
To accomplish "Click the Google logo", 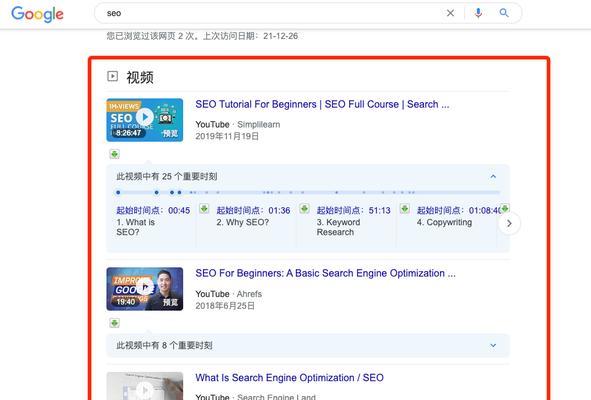I will [37, 14].
